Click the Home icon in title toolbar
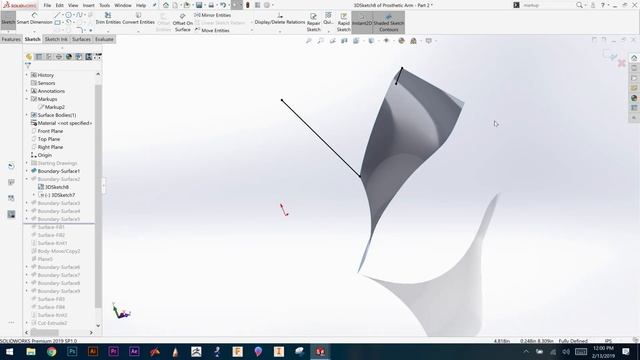This screenshot has width=640, height=360. (166, 5)
